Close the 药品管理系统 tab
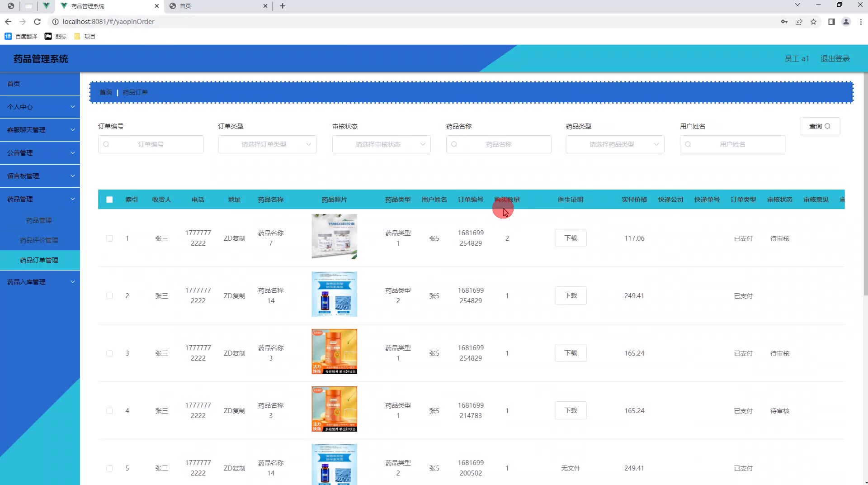Viewport: 868px width, 485px height. 157,6
